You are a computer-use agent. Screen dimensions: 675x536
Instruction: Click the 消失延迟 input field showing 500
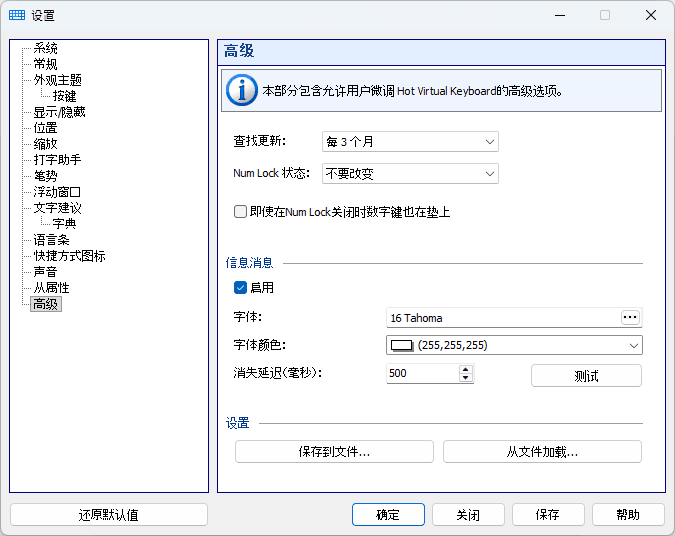pos(423,373)
